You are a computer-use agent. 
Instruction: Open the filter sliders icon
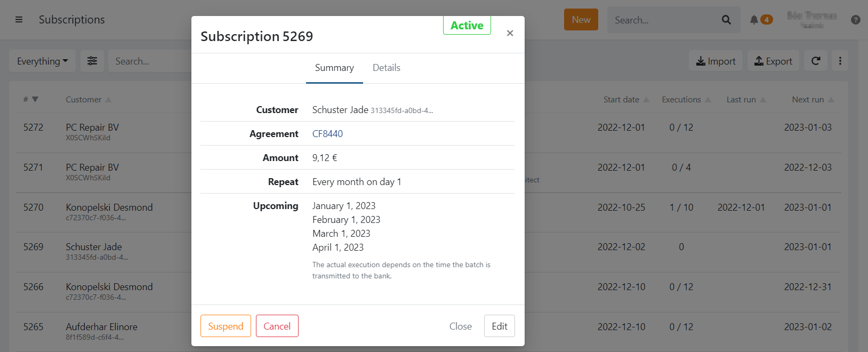tap(92, 61)
